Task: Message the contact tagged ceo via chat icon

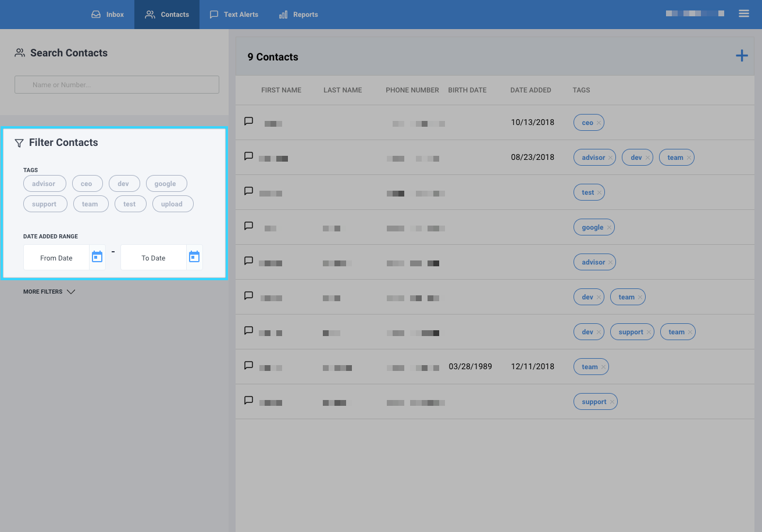Action: (248, 122)
